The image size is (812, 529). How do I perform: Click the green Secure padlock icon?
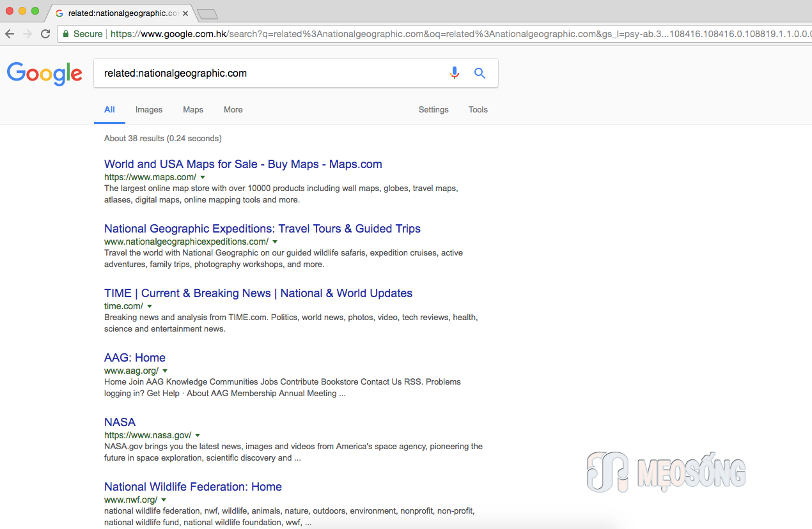point(65,34)
